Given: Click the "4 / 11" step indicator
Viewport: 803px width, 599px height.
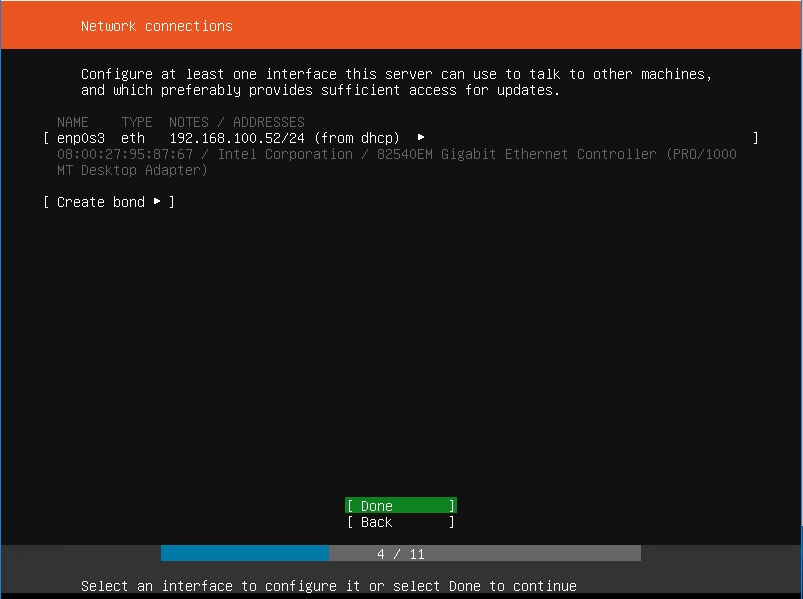Looking at the screenshot, I should tap(401, 553).
